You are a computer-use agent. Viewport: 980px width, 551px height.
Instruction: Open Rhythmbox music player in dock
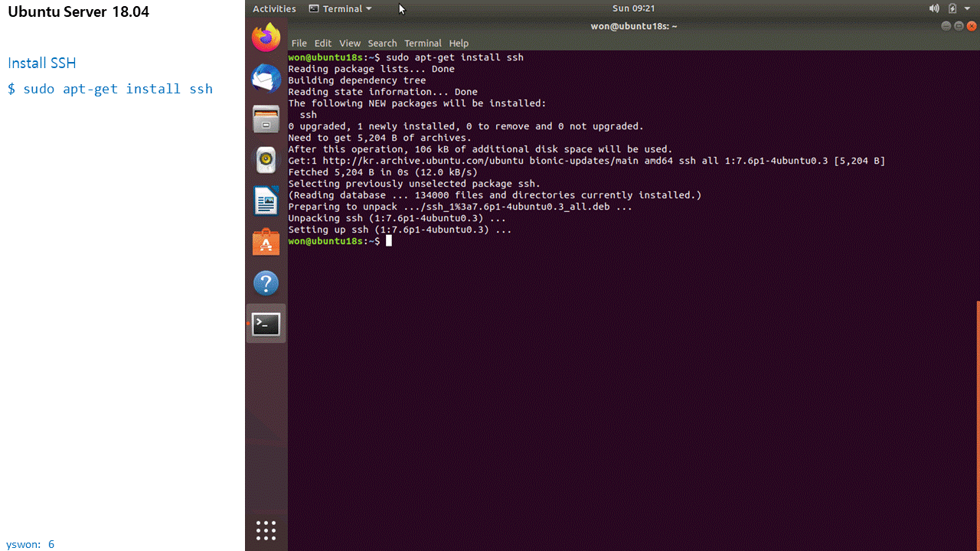point(266,160)
